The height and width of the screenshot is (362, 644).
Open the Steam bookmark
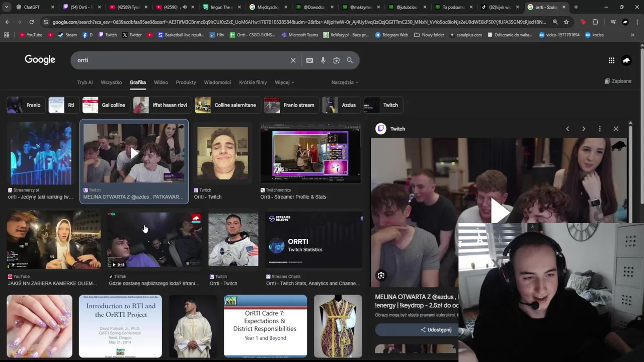coord(67,35)
